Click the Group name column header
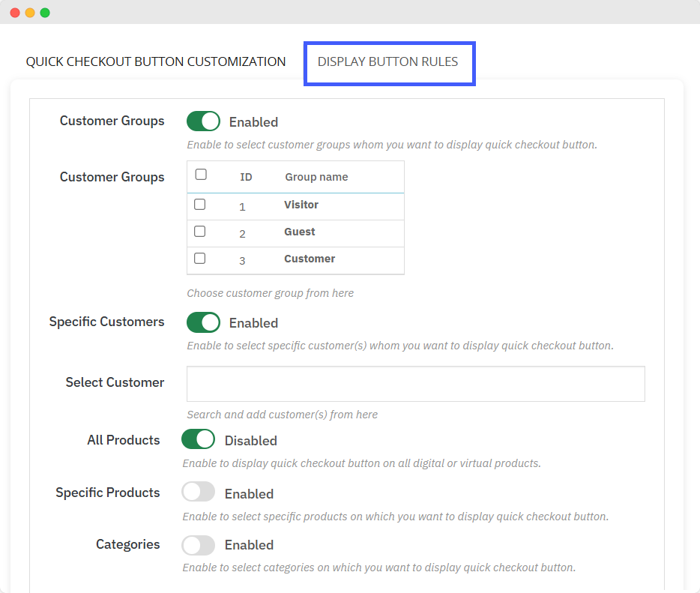 (x=316, y=178)
